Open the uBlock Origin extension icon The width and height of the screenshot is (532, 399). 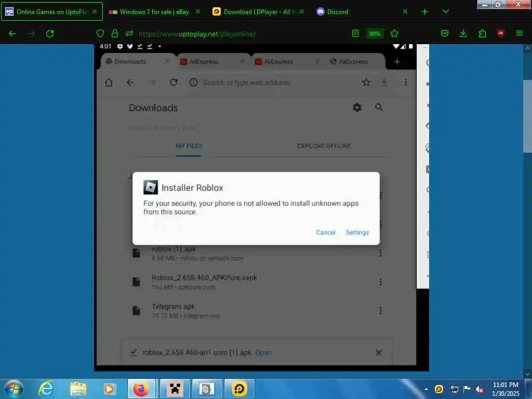tap(500, 33)
